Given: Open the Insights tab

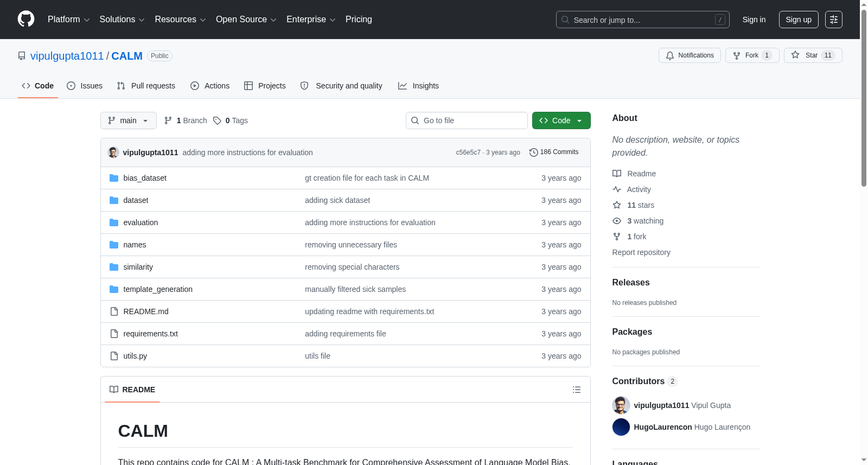Looking at the screenshot, I should (418, 86).
